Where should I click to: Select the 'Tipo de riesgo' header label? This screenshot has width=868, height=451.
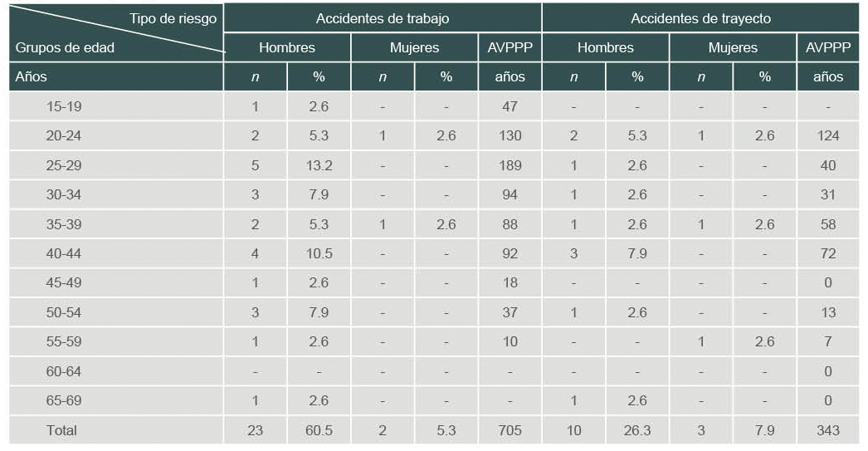(173, 18)
